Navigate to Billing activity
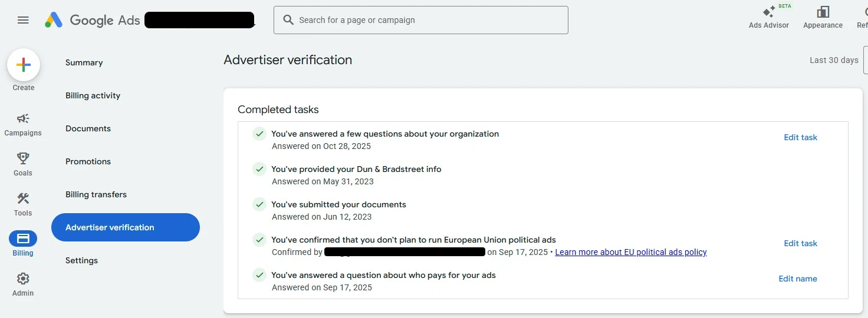868x318 pixels. tap(93, 95)
